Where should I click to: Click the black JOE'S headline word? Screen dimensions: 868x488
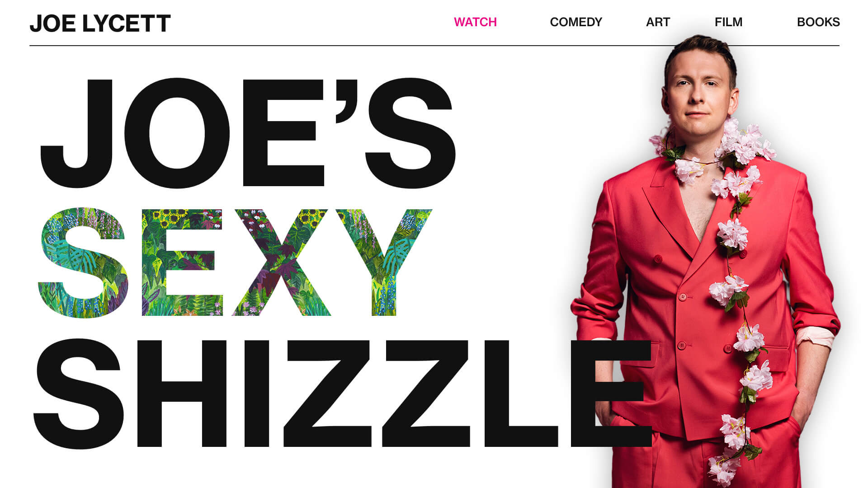click(248, 133)
